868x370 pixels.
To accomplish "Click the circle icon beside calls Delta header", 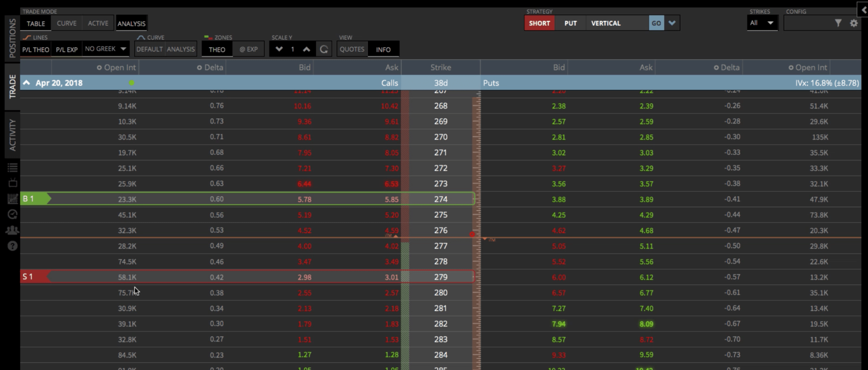I will (199, 68).
